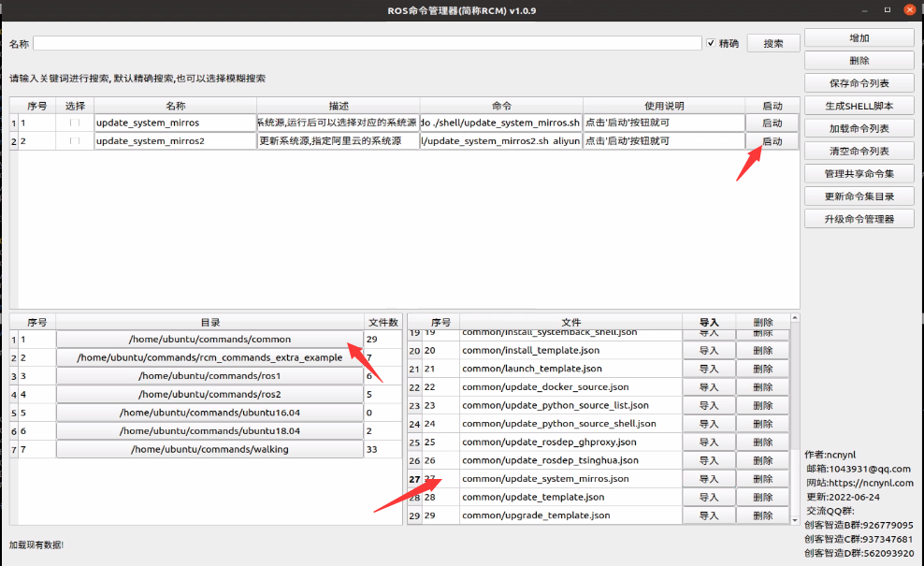Click the 文件 column header
924x566 pixels.
click(x=570, y=322)
